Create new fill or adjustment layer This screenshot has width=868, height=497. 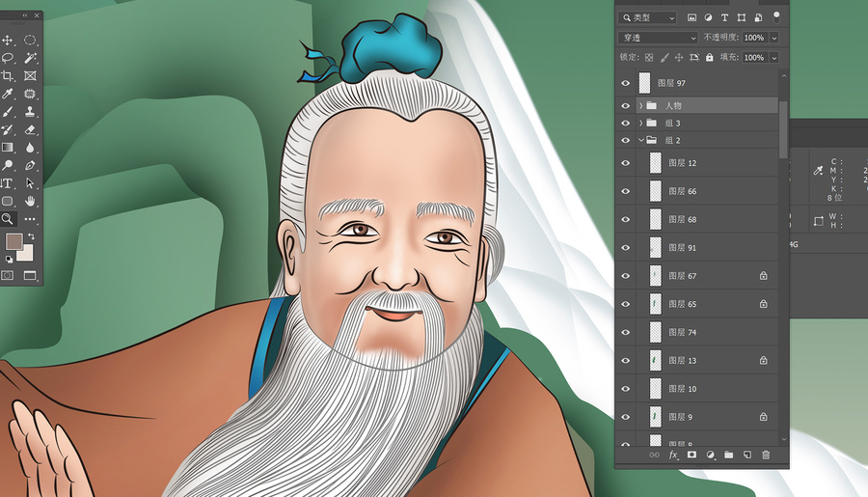pyautogui.click(x=710, y=455)
